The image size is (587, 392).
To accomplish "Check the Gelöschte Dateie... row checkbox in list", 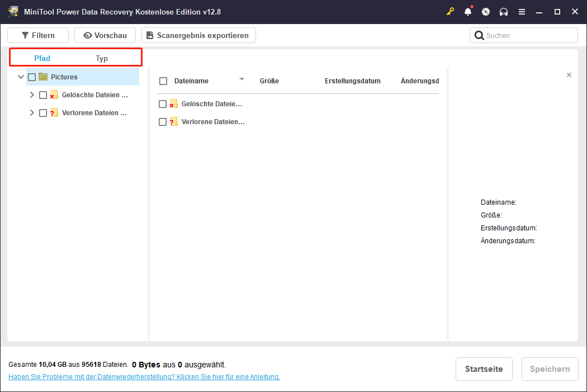I will click(x=163, y=104).
